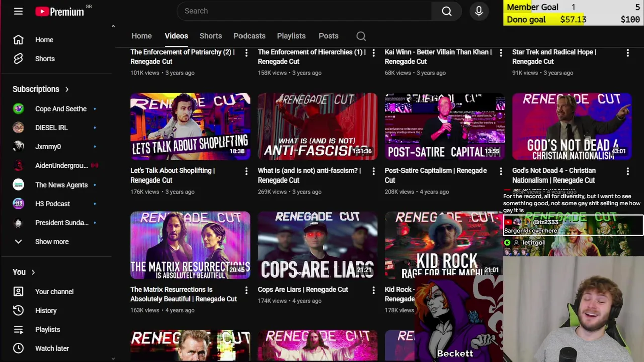Open H3 Podcast channel avatar
This screenshot has width=644, height=362.
[x=18, y=204]
